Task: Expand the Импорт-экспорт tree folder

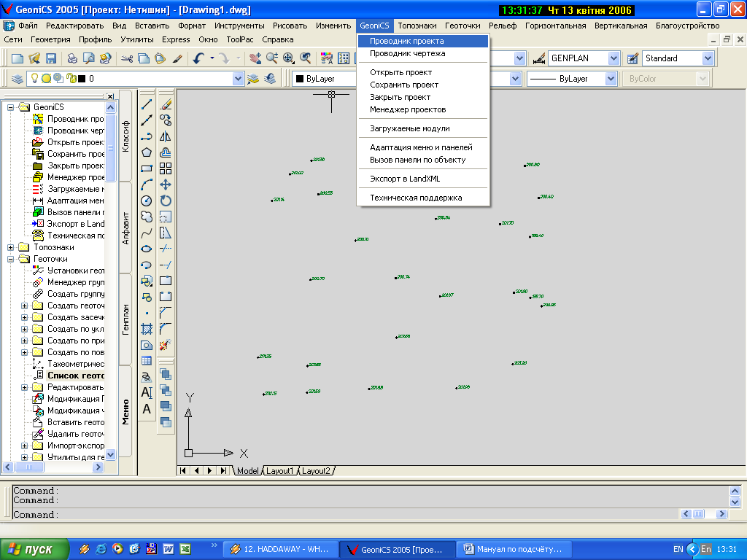Action: (24, 446)
